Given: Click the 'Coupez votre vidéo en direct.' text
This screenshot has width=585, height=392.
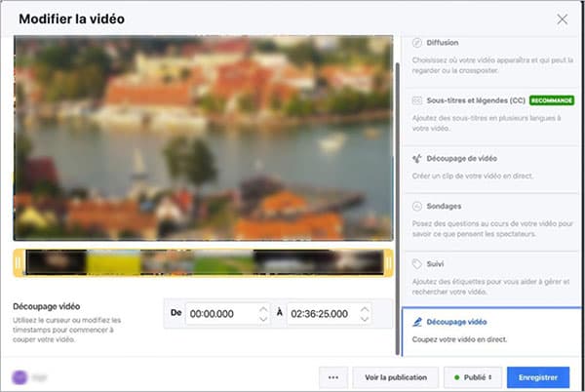Looking at the screenshot, I should tap(459, 339).
